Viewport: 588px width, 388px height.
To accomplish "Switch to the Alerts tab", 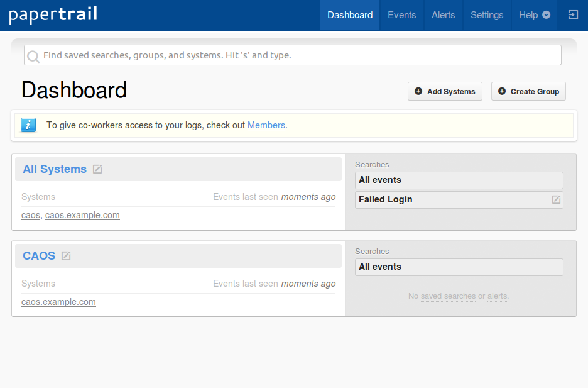I will click(x=443, y=15).
